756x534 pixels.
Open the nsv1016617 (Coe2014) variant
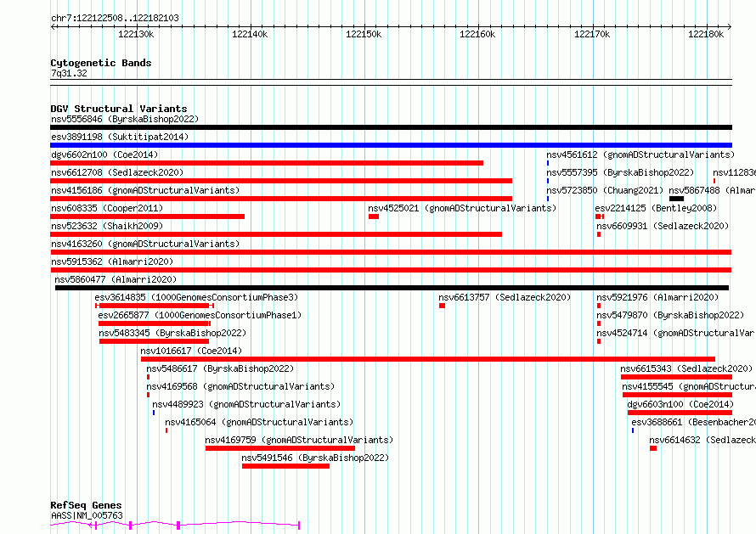(191, 351)
